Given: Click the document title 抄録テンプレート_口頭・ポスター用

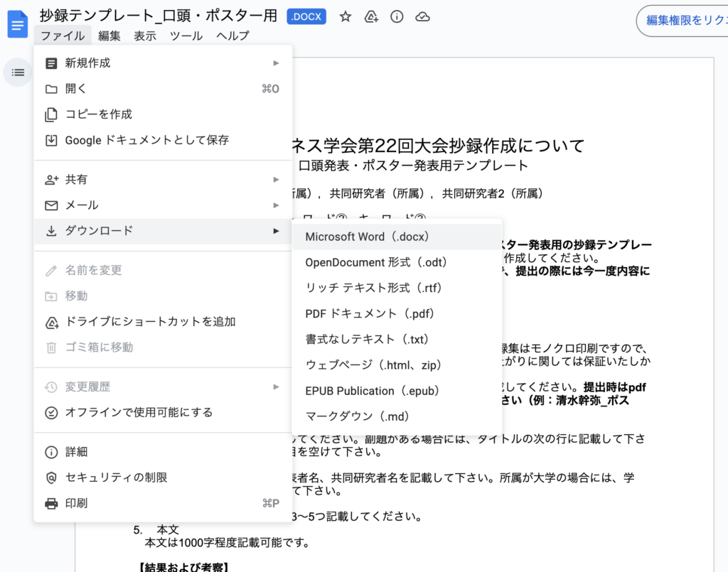Looking at the screenshot, I should click(159, 16).
